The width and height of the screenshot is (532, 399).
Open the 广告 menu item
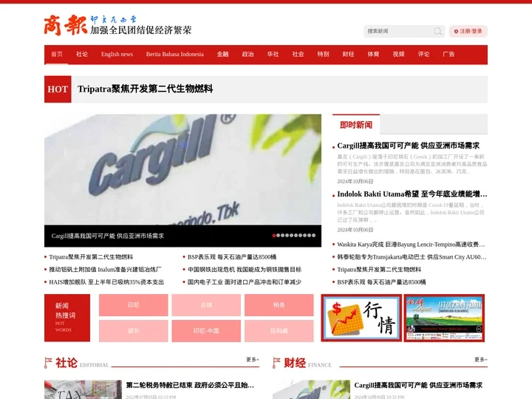pyautogui.click(x=449, y=54)
